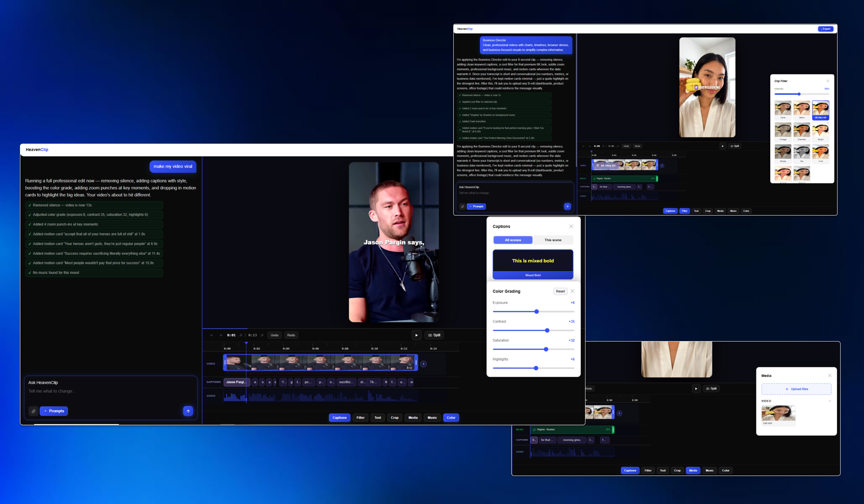
Task: Click plus icon after clip in Clip Filter window
Action: point(662,166)
